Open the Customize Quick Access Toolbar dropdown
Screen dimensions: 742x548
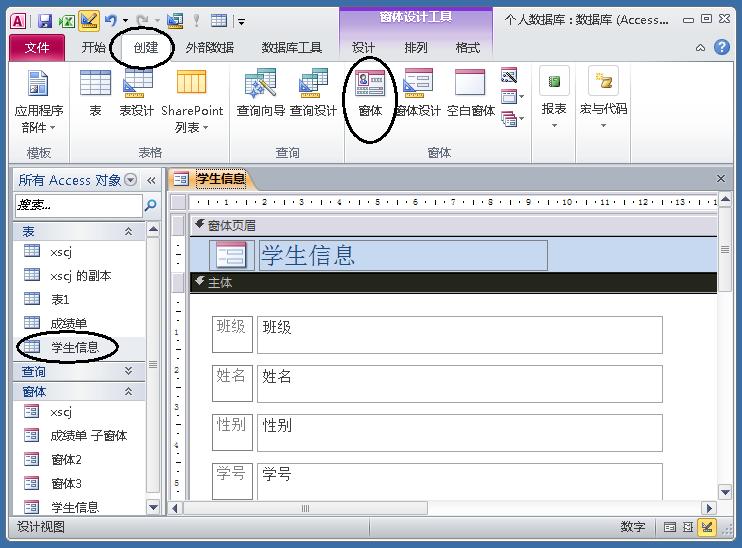coord(241,21)
